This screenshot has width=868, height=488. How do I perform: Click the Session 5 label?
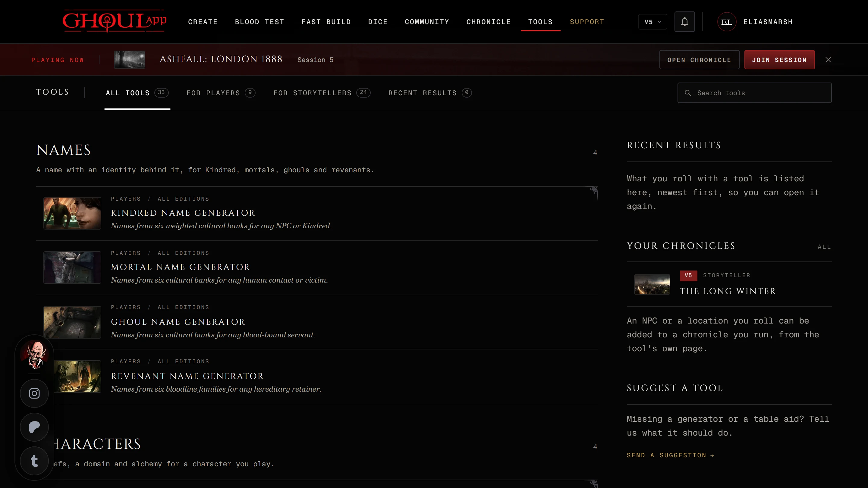315,60
